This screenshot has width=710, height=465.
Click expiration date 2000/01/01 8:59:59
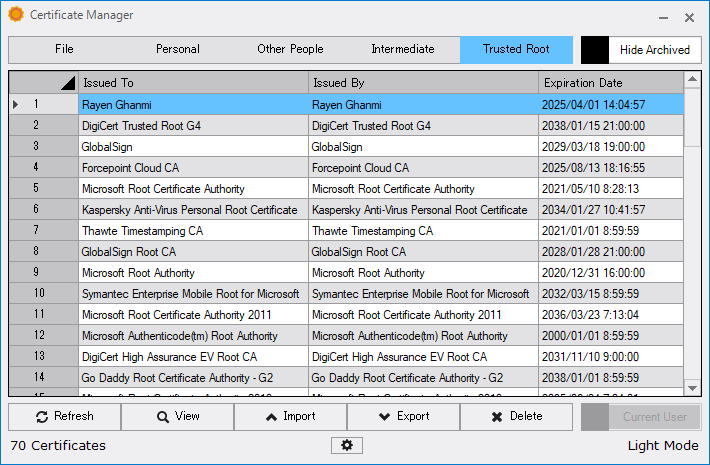pyautogui.click(x=611, y=336)
